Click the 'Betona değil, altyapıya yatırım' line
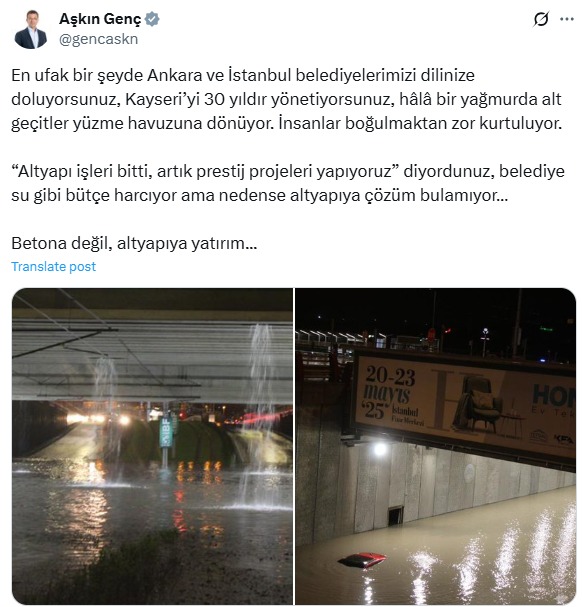The image size is (582, 607). (134, 243)
